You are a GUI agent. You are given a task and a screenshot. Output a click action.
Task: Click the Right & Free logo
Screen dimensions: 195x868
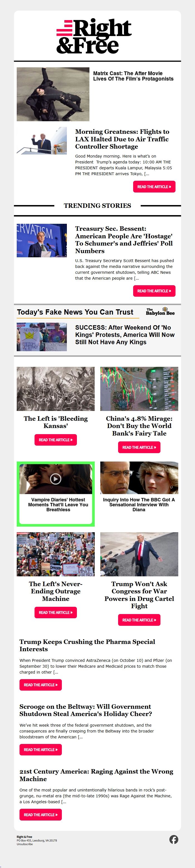[94, 36]
